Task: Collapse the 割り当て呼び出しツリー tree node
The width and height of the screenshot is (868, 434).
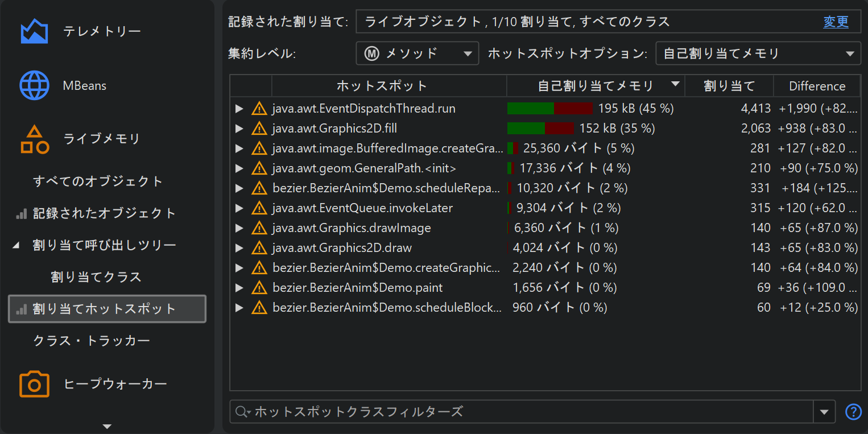Action: (16, 245)
